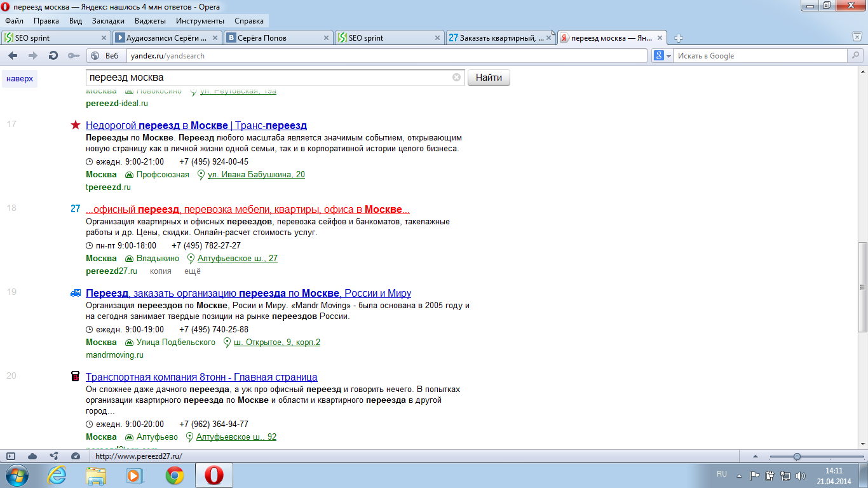Click the red star favicon of Транс-переезд result
Screen dimensions: 868x488
click(x=76, y=125)
